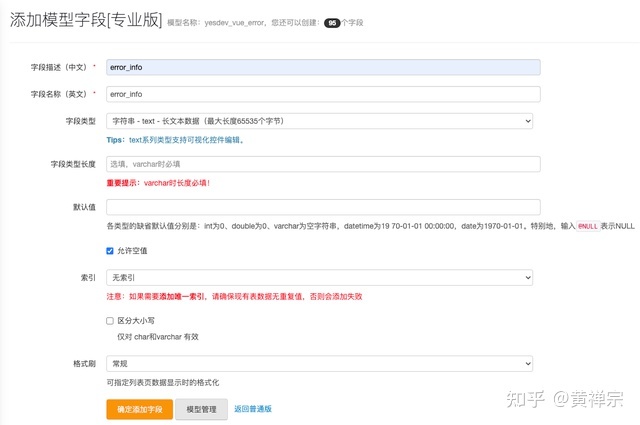
Task: Click the 索引 label
Action: (x=88, y=278)
